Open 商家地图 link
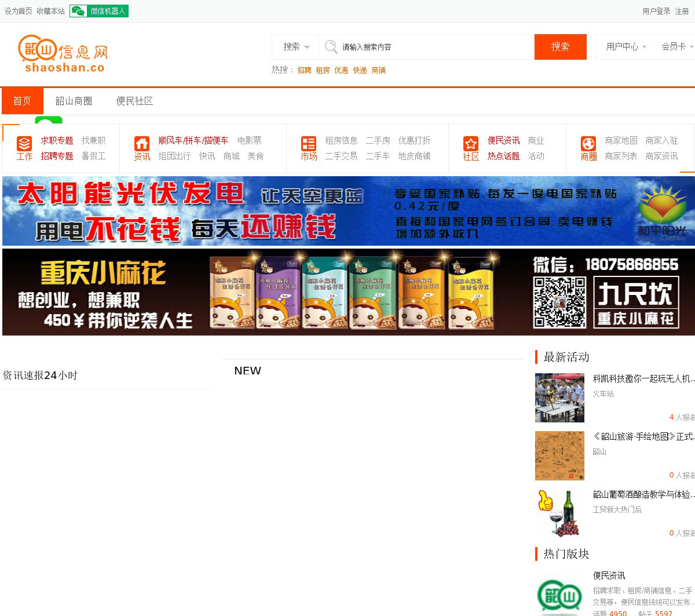 pos(621,141)
